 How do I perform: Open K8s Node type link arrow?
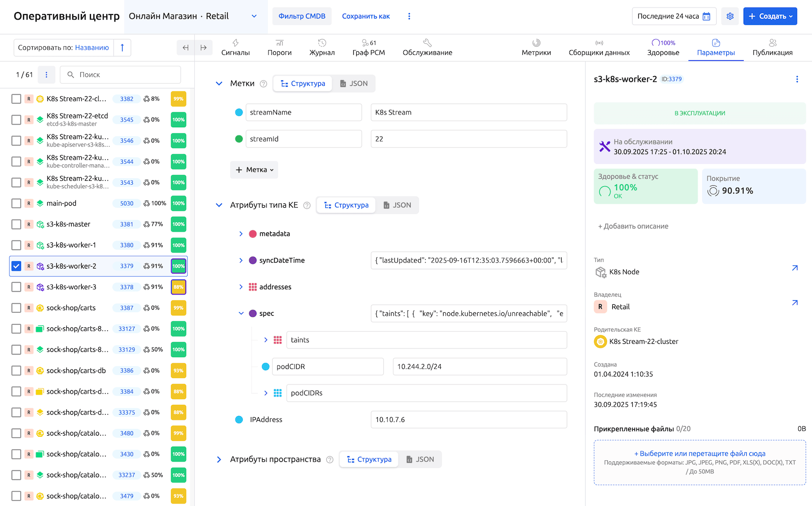(x=795, y=268)
